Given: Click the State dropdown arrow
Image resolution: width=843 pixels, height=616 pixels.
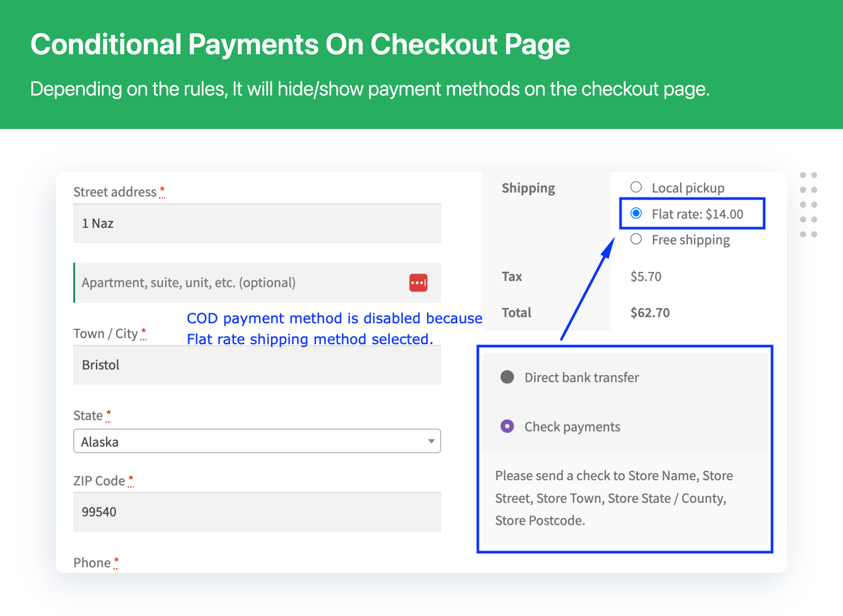Looking at the screenshot, I should click(x=431, y=441).
